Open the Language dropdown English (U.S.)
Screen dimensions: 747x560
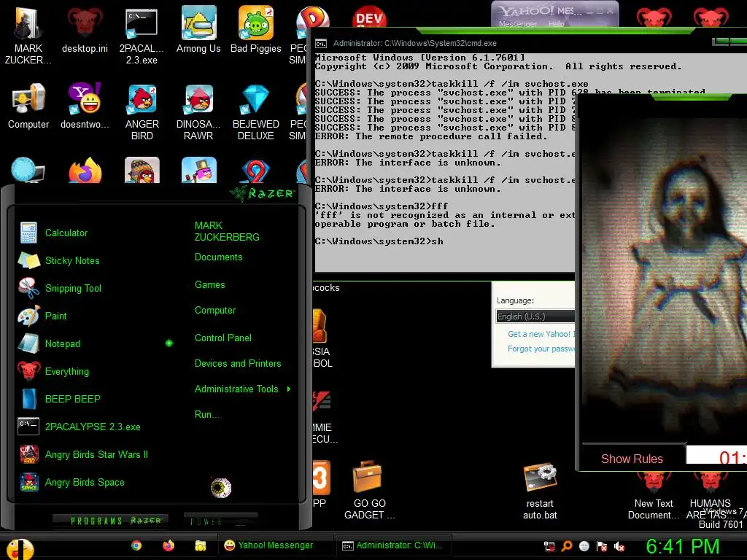tap(535, 316)
